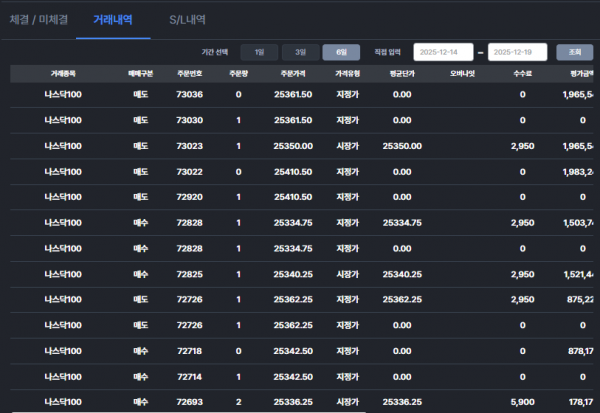Click the 1,983,2 valuation amount
Screen dimensions: 600x413
coord(578,172)
